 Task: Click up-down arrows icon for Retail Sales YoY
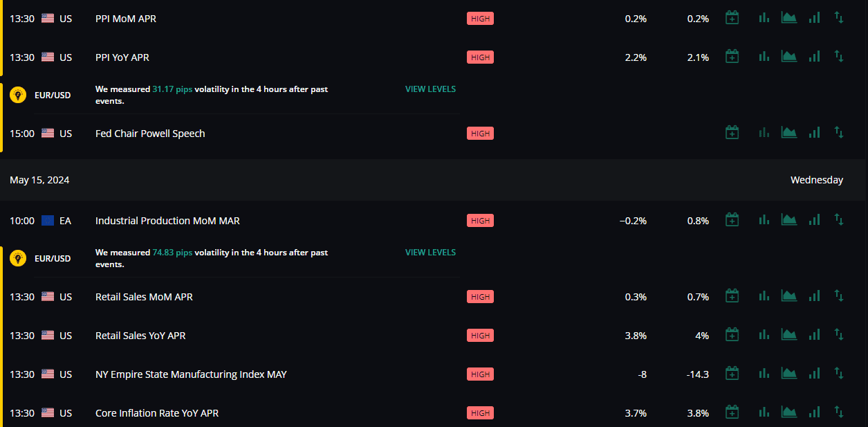pyautogui.click(x=839, y=335)
